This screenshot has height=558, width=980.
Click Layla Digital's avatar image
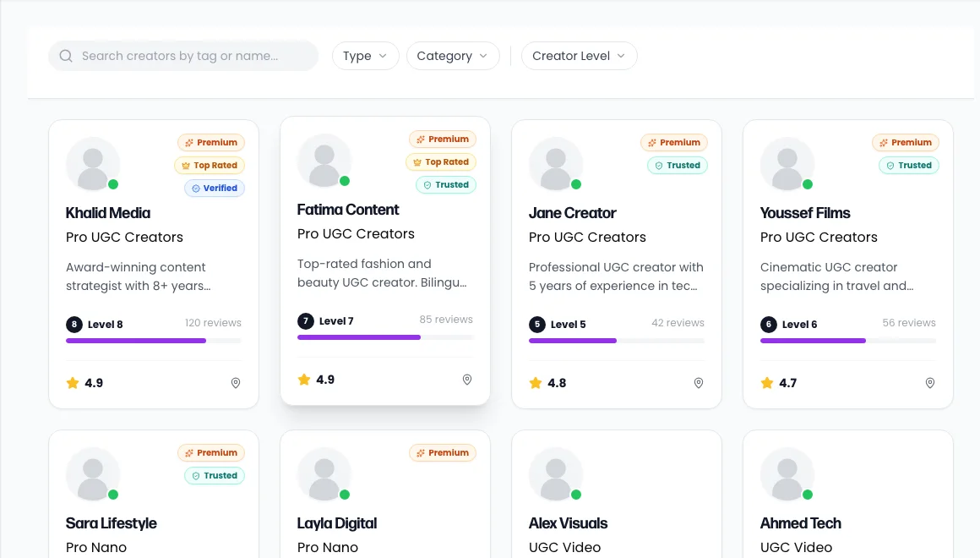[324, 474]
